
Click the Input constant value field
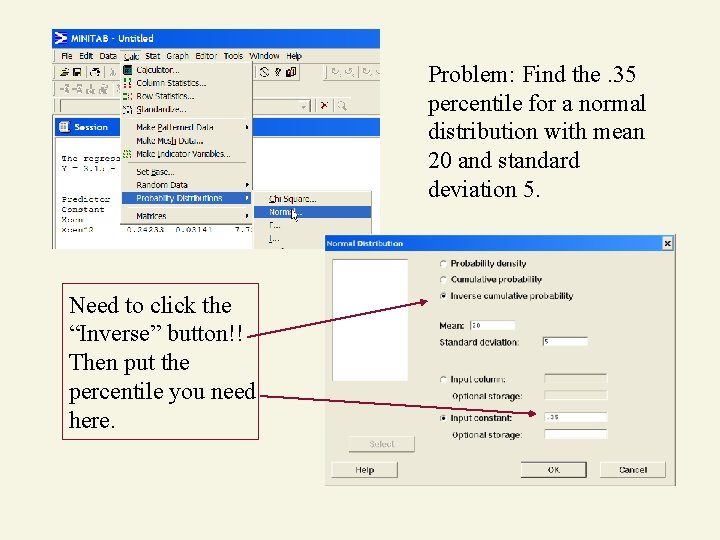[x=576, y=417]
